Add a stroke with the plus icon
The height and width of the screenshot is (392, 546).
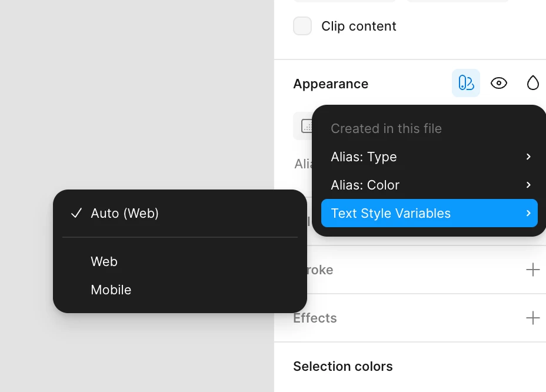532,270
